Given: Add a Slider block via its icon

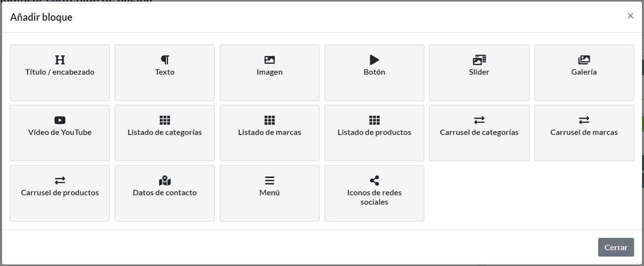Looking at the screenshot, I should (479, 60).
